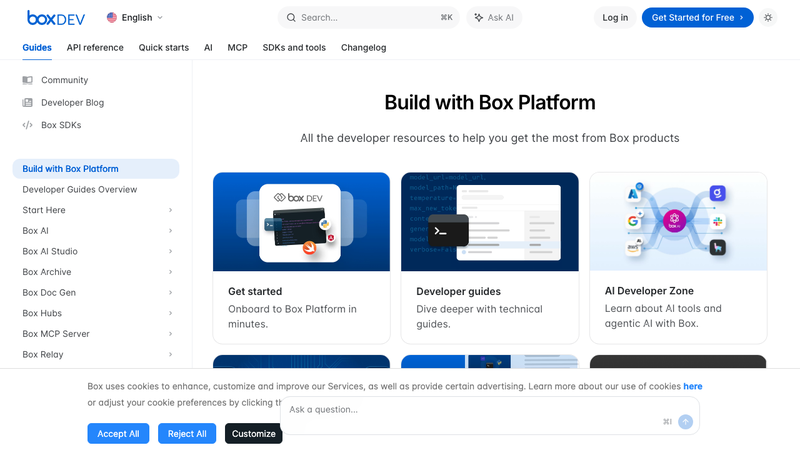Click the Log in button

pos(615,17)
